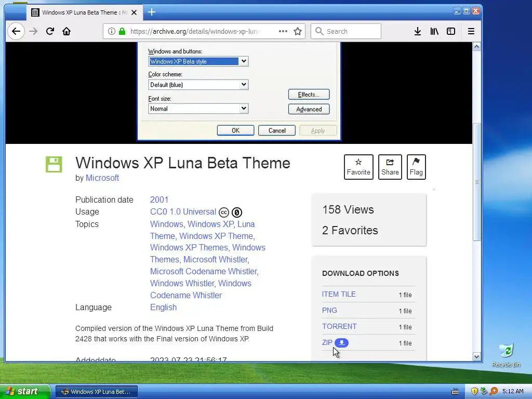Image resolution: width=532 pixels, height=399 pixels.
Task: Open the Firefox home page
Action: pyautogui.click(x=66, y=31)
